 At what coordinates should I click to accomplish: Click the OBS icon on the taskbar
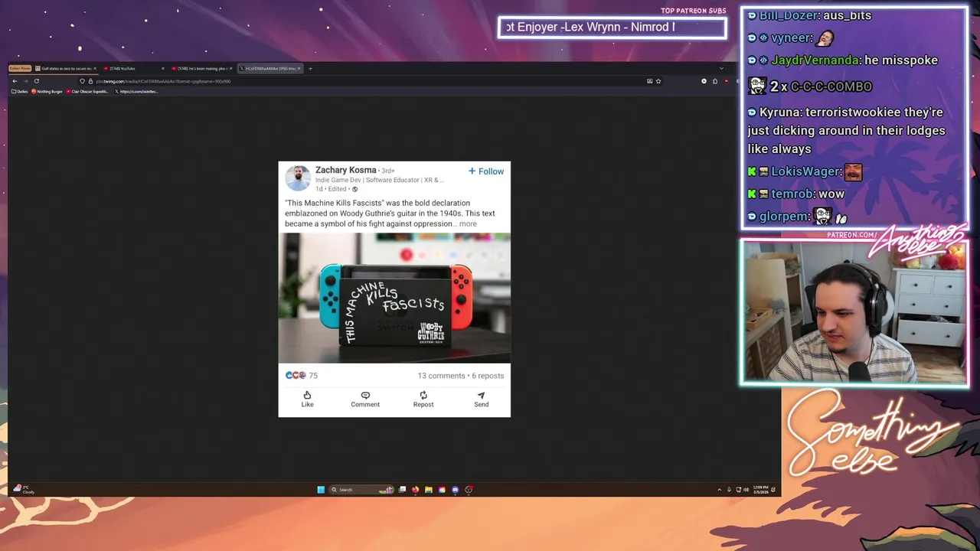coord(469,490)
